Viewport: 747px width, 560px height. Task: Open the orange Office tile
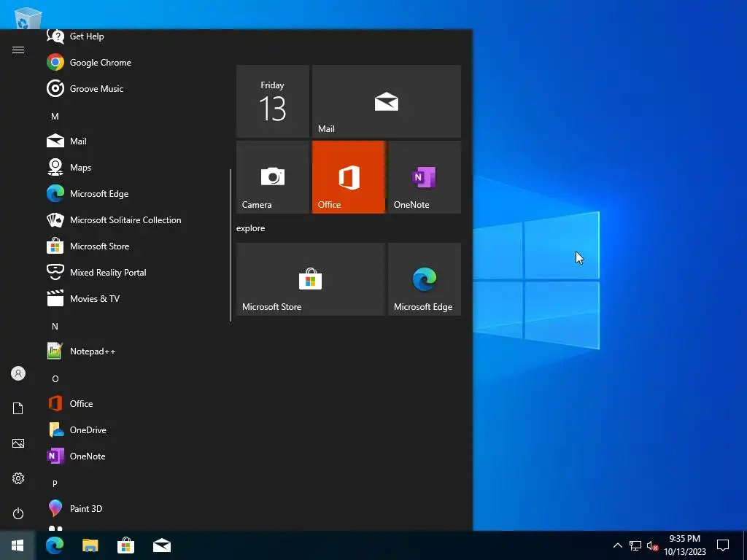(348, 177)
